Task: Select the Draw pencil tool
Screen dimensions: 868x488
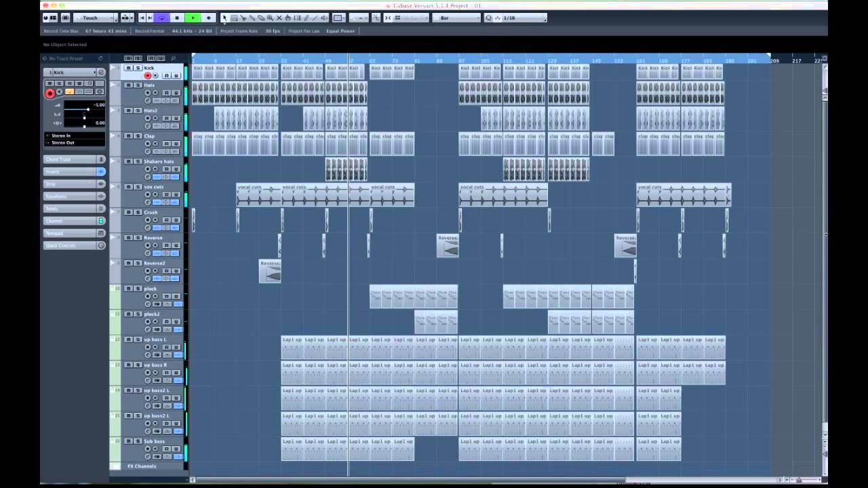Action: tap(306, 18)
